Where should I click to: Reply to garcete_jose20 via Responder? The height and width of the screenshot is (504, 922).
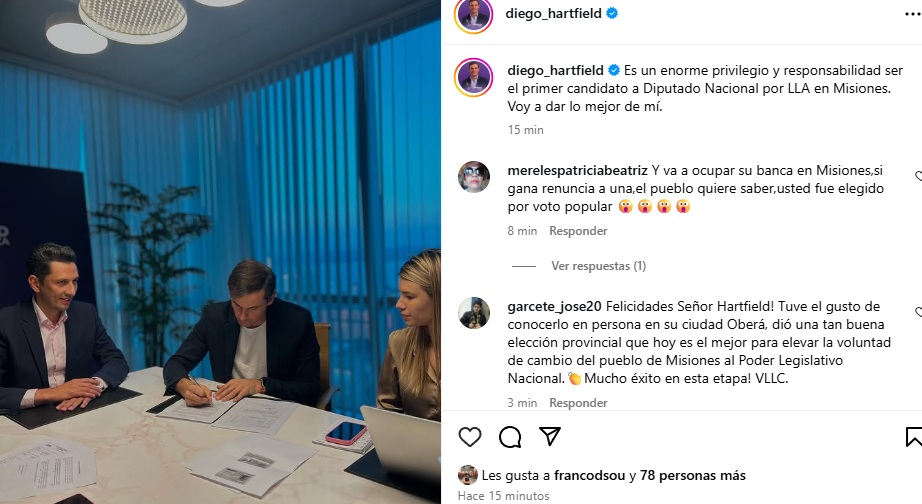(x=578, y=403)
